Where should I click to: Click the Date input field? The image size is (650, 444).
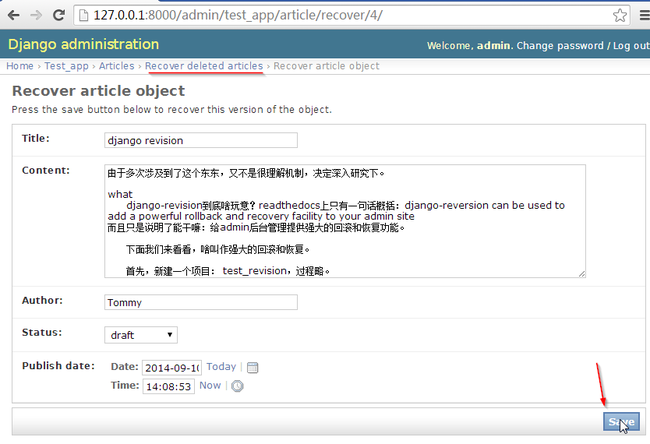[x=172, y=368]
